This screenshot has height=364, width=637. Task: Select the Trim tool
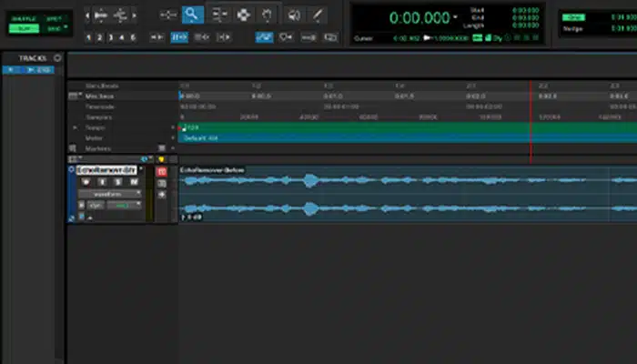(219, 15)
